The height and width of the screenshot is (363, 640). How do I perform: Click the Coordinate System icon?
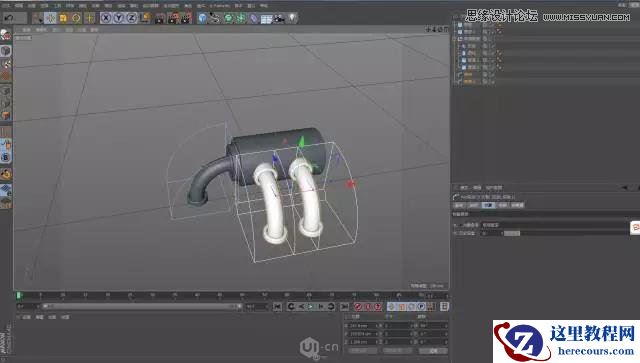tap(145, 18)
